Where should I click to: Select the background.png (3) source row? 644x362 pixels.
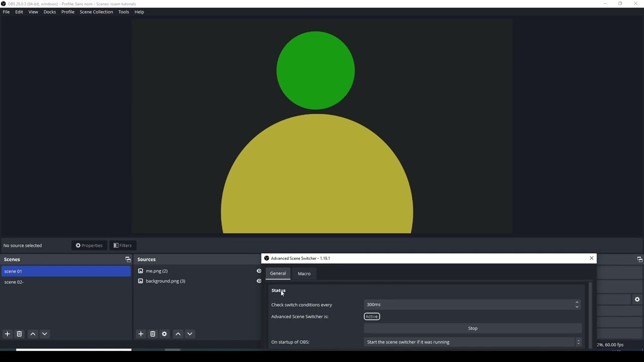coord(198,281)
